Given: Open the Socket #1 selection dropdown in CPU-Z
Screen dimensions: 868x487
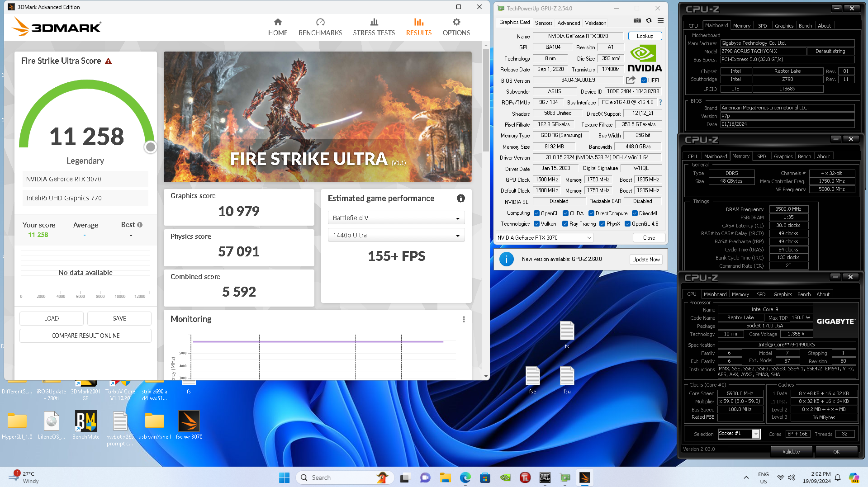Looking at the screenshot, I should coord(739,434).
